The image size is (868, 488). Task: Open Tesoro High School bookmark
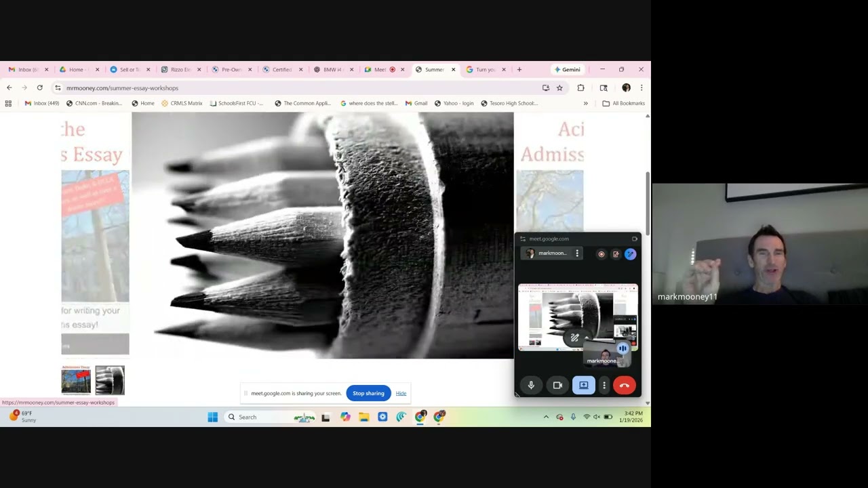click(x=509, y=103)
